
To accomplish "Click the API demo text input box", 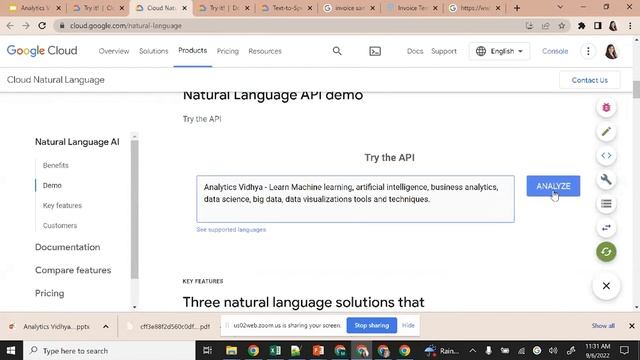I will pyautogui.click(x=355, y=199).
